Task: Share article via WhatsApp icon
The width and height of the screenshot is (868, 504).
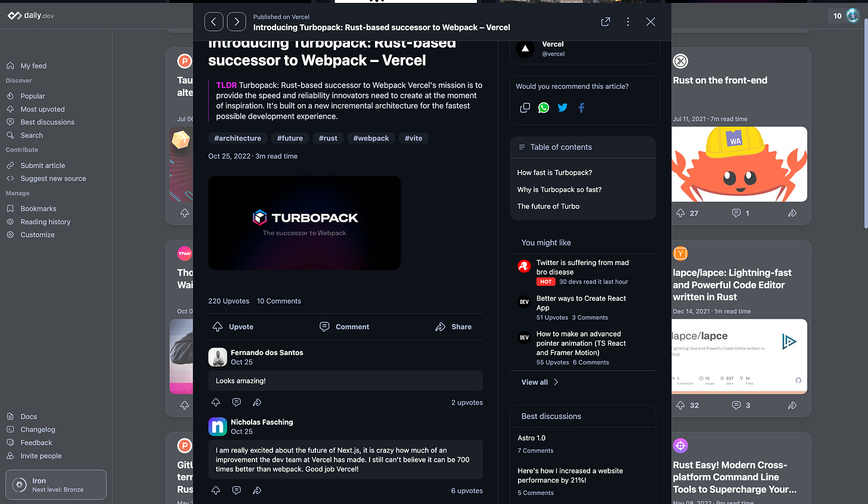Action: pos(544,108)
